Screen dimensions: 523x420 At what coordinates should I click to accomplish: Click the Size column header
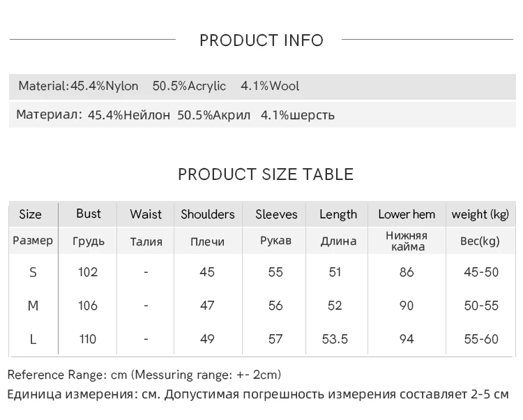[31, 214]
